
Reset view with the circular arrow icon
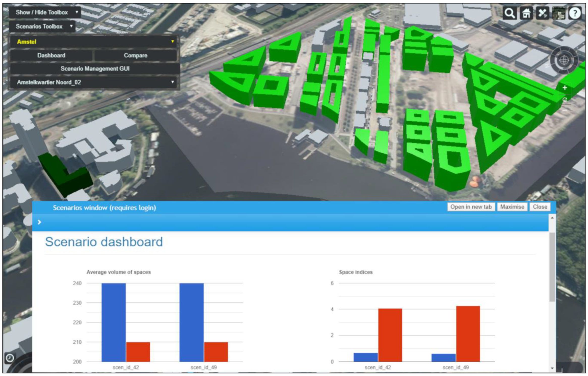point(565,99)
